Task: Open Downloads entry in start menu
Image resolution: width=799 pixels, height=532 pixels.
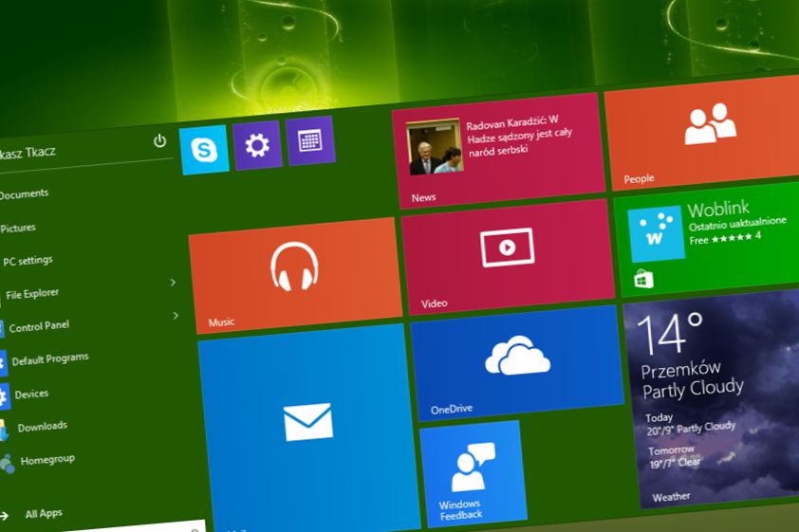Action: 43,427
